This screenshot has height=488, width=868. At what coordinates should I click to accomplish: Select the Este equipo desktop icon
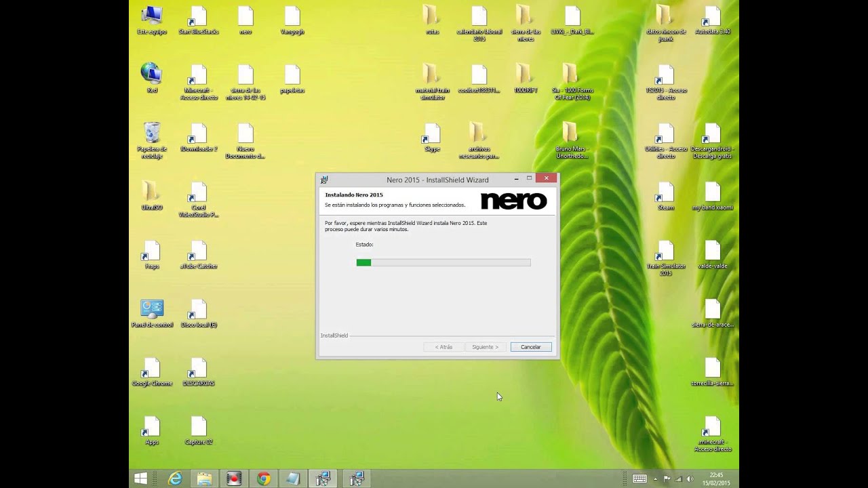[x=152, y=21]
